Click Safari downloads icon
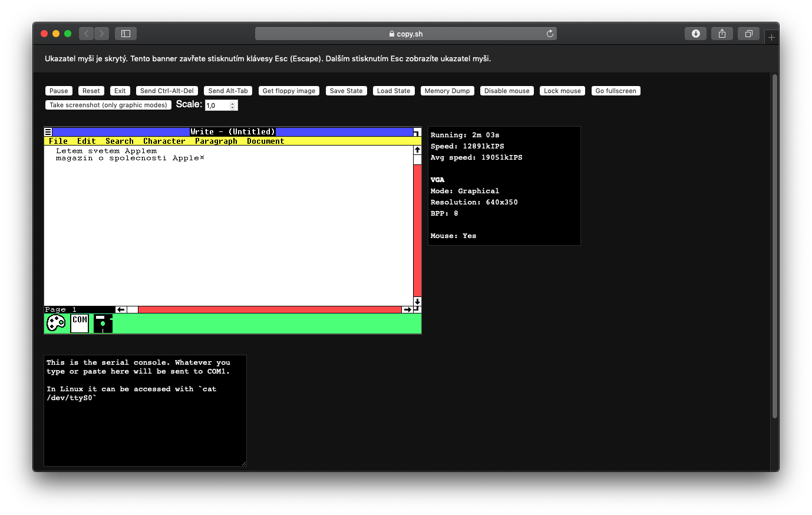Viewport: 812px width, 515px height. [695, 34]
